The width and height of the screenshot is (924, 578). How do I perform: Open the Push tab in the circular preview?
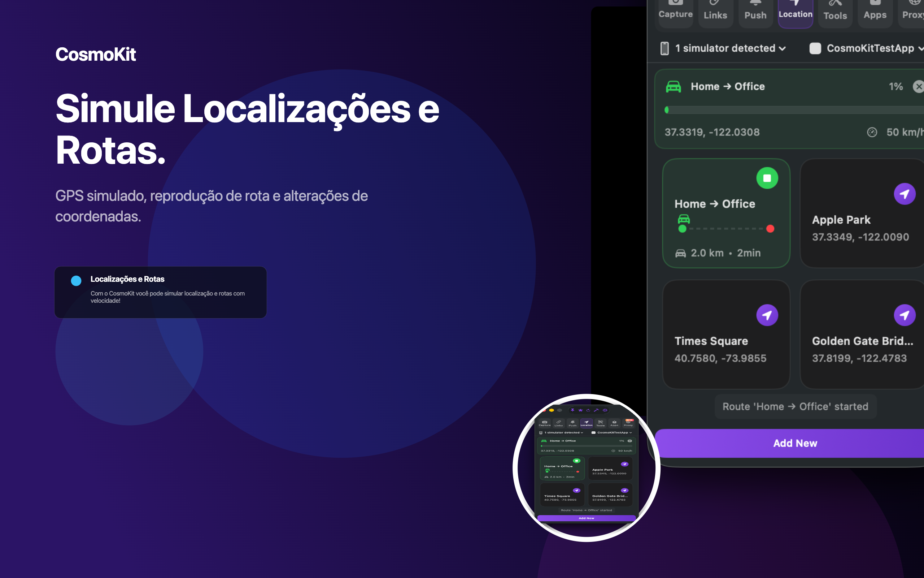click(572, 423)
